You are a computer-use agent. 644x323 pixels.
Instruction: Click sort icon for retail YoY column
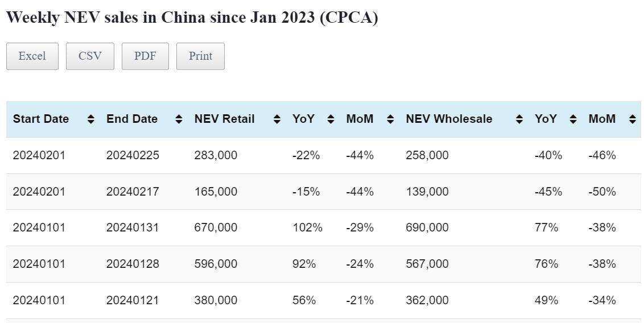(x=331, y=119)
